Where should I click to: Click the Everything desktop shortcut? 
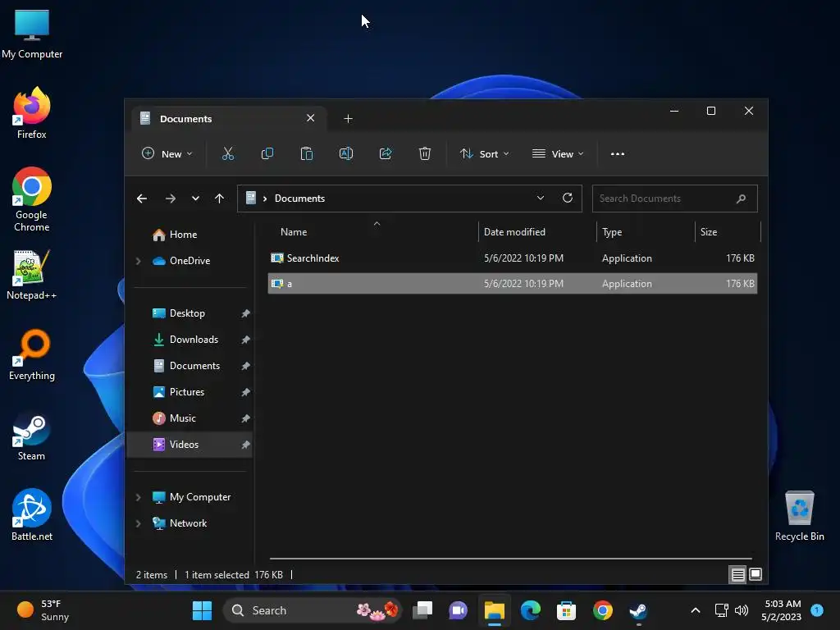pos(32,354)
